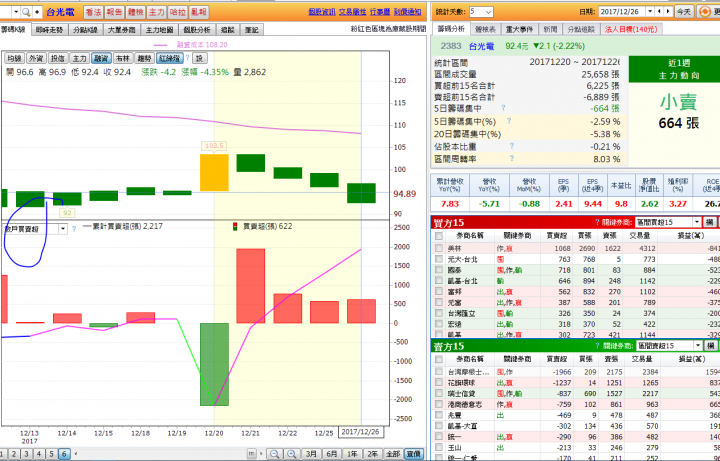The height and width of the screenshot is (461, 720).
Task: Zoom out the chart with minus magnifier
Action: click(x=275, y=454)
